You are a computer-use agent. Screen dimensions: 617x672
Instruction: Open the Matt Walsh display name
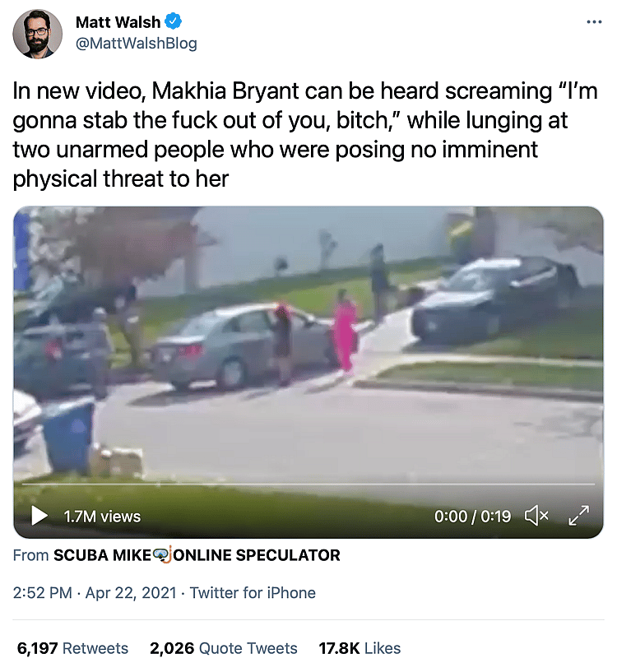coord(118,22)
